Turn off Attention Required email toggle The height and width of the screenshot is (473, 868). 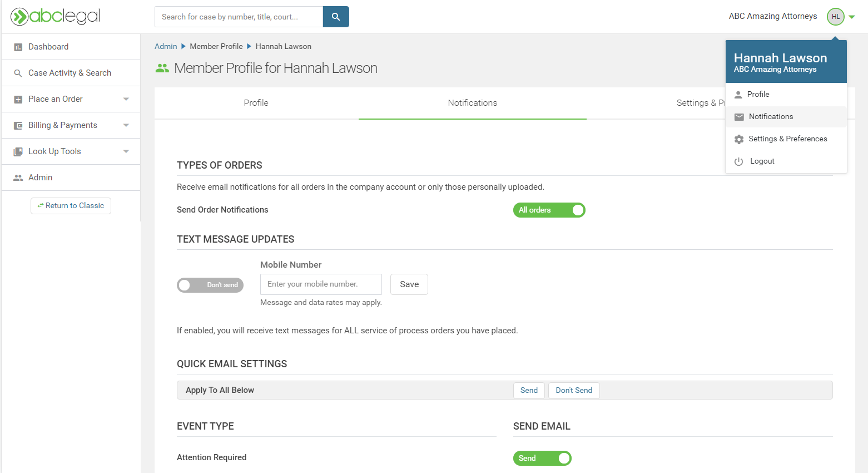[x=542, y=458]
